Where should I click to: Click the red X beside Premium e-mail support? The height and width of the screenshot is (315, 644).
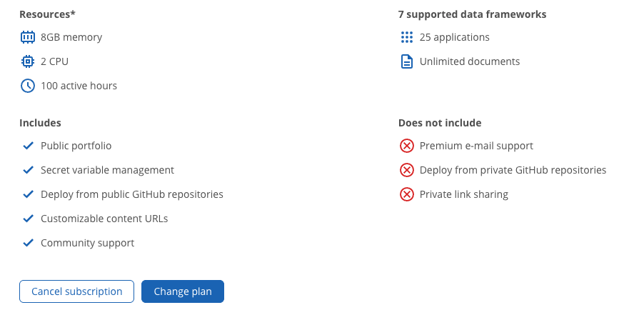(407, 146)
